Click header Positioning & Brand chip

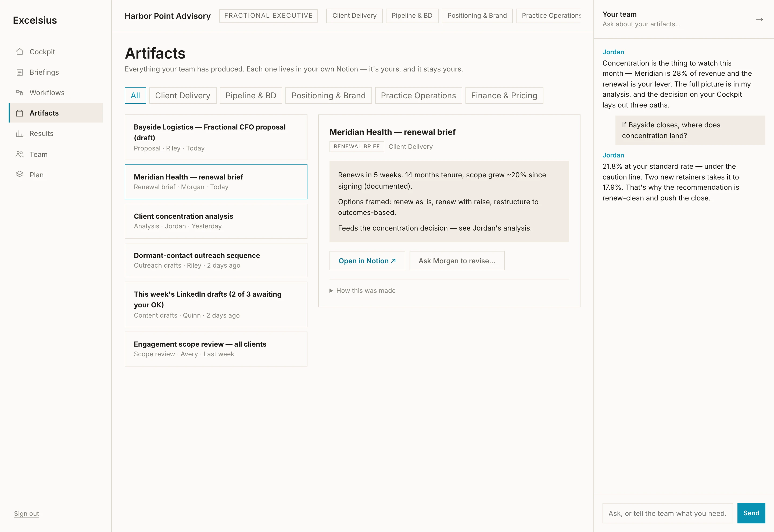pyautogui.click(x=477, y=16)
